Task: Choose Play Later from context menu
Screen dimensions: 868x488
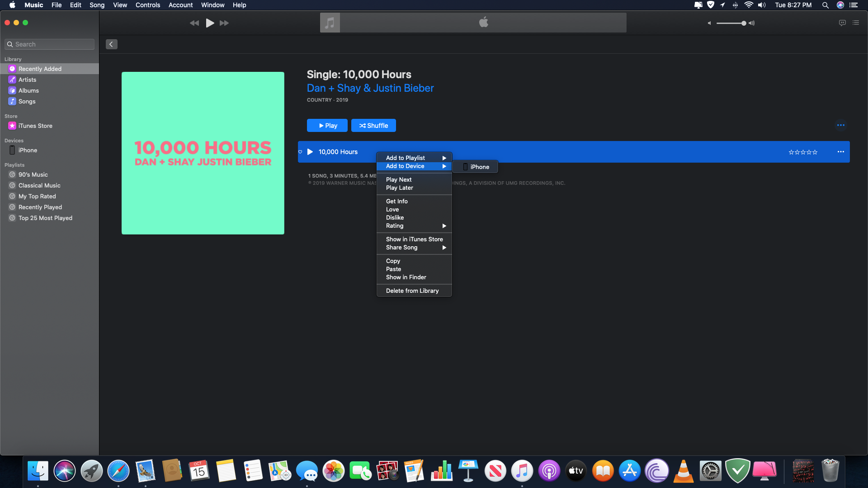Action: tap(414, 188)
